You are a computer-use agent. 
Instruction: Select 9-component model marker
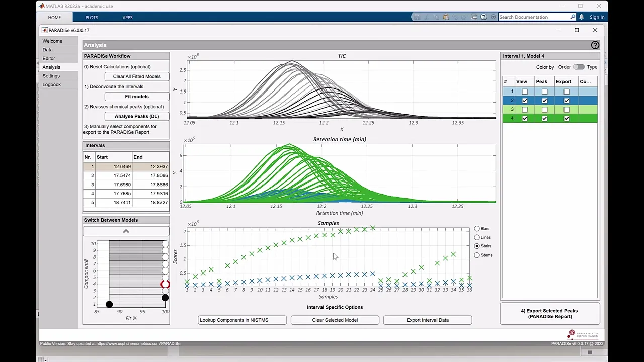(x=165, y=250)
